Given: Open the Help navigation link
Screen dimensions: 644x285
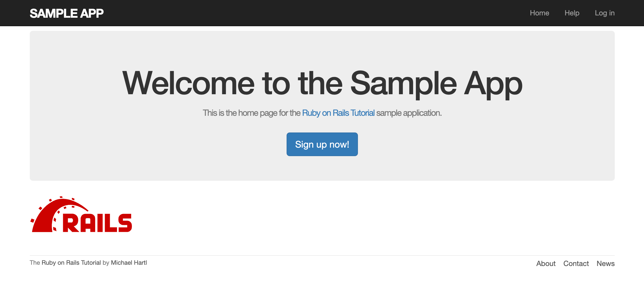Looking at the screenshot, I should [572, 13].
